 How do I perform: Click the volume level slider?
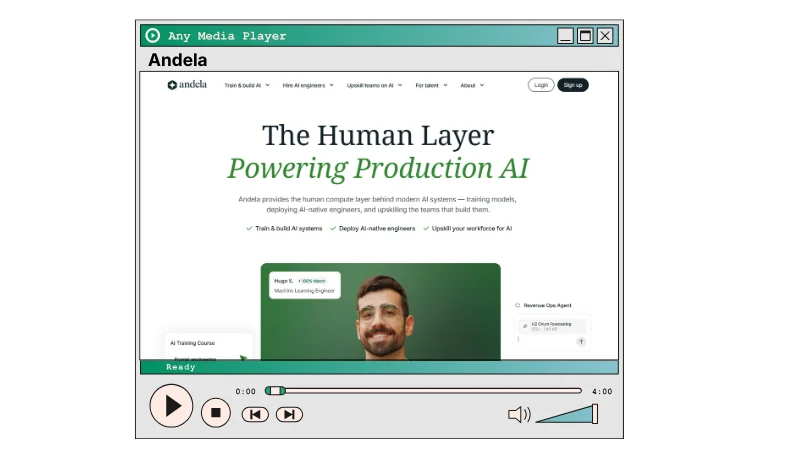click(x=568, y=414)
